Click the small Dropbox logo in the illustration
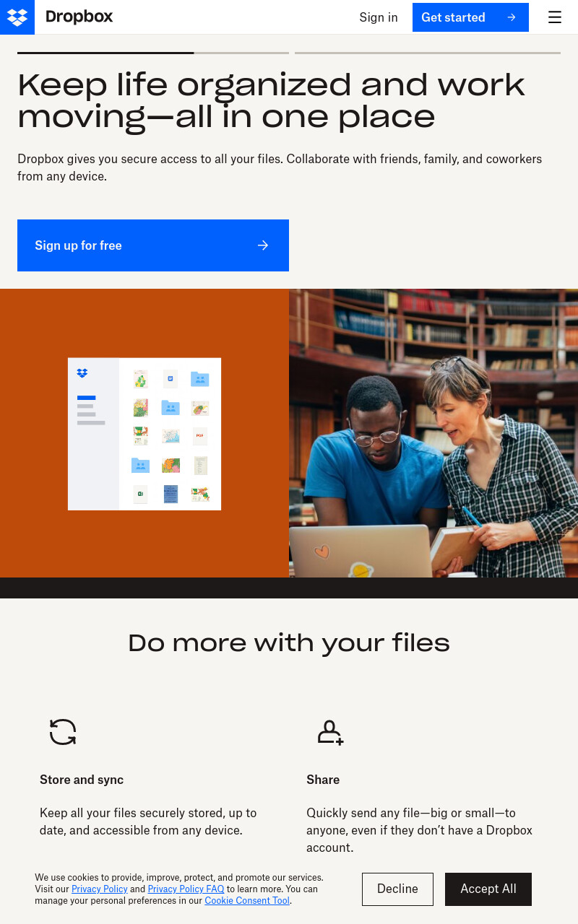This screenshot has height=924, width=578. click(x=82, y=373)
